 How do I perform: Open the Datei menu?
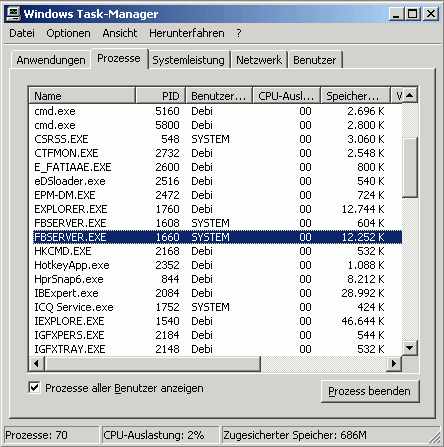tap(22, 33)
